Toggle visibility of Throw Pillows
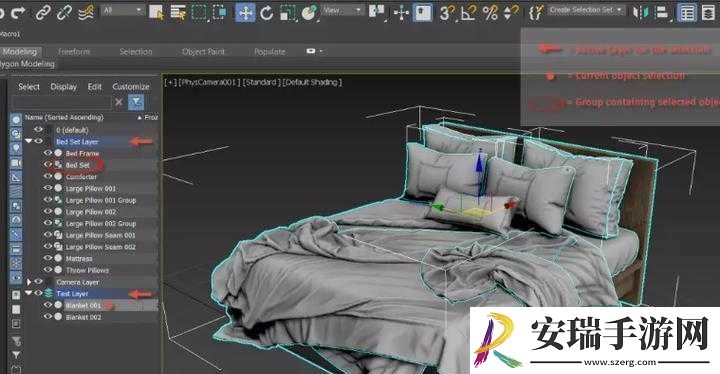 (48, 270)
